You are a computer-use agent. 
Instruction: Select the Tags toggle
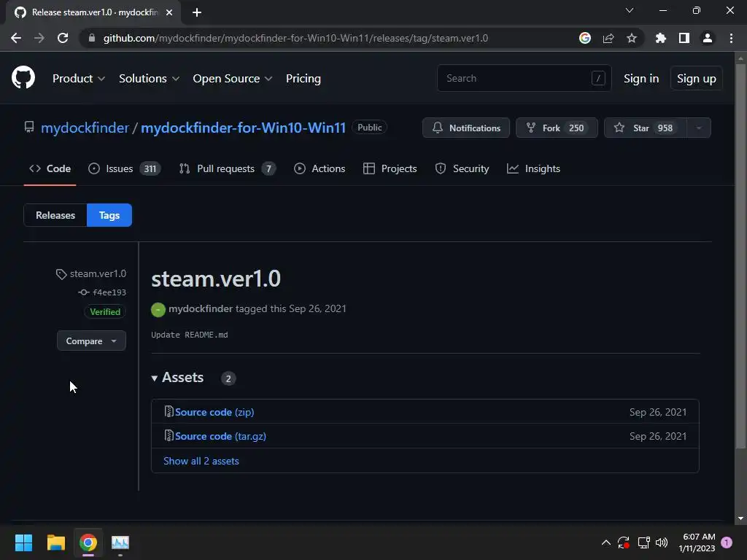pos(109,215)
